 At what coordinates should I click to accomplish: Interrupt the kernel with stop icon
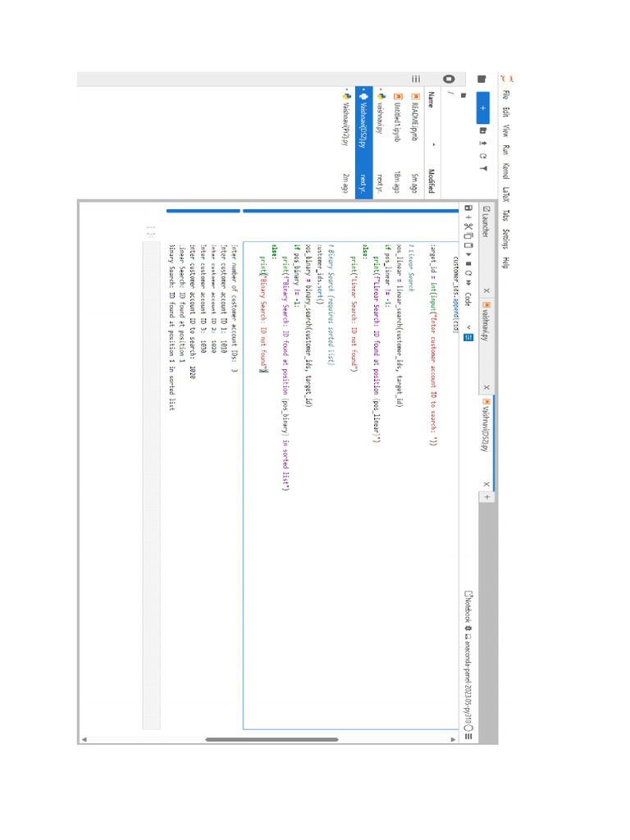[x=468, y=263]
